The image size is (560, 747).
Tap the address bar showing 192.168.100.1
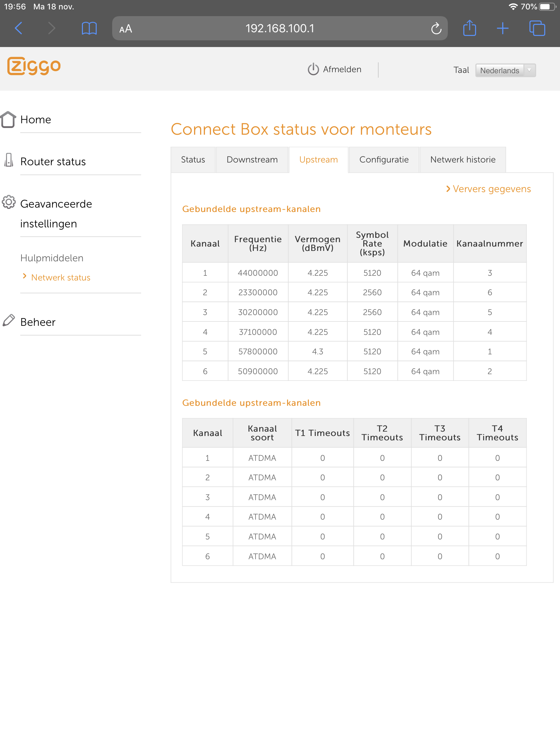(279, 29)
